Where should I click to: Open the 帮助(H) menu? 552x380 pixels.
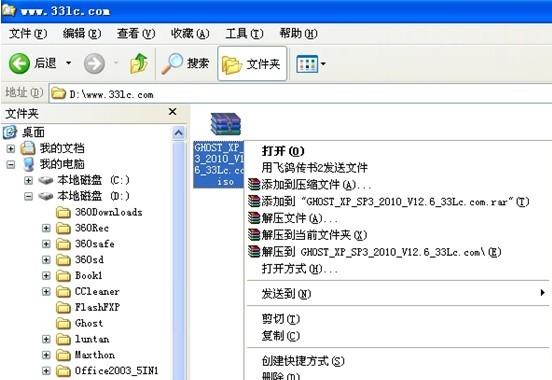[299, 34]
